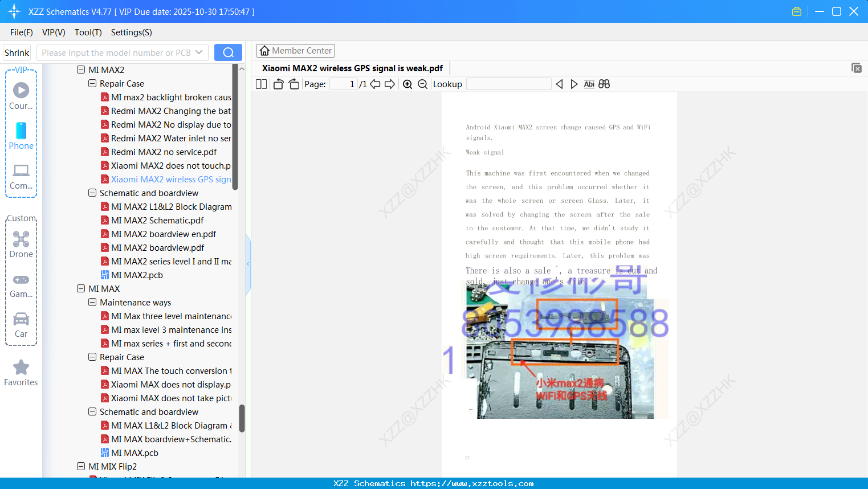Click the XZZ Schematics logo icon

click(x=14, y=11)
